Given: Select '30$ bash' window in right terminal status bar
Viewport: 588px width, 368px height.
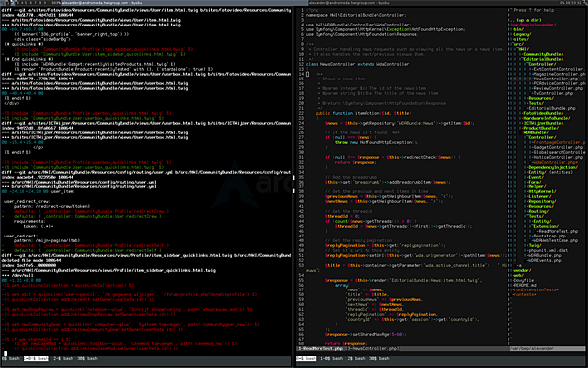Looking at the screenshot, I should (x=378, y=358).
